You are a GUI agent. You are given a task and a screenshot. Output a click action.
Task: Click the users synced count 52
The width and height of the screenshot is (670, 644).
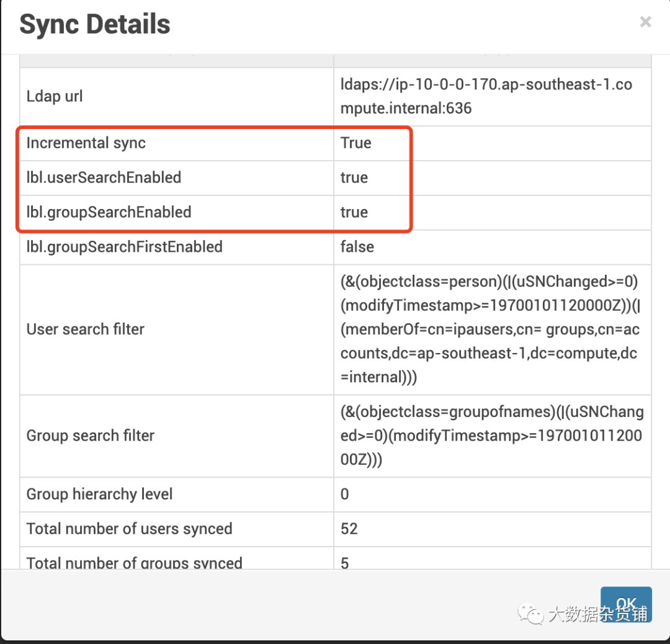(x=349, y=529)
